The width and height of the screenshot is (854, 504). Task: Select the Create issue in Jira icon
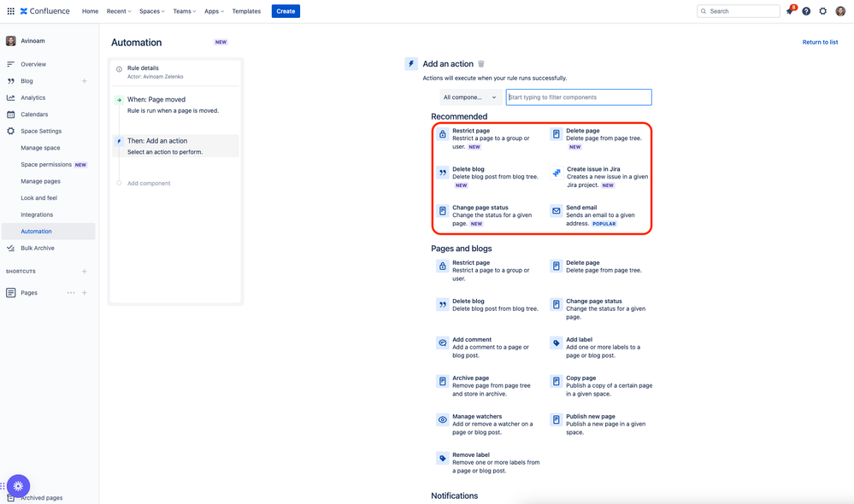(556, 173)
